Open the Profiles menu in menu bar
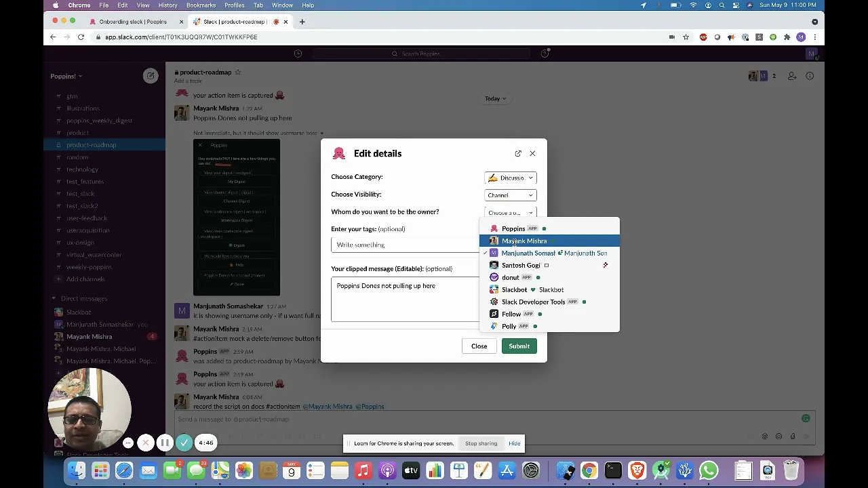This screenshot has width=868, height=488. coord(235,5)
